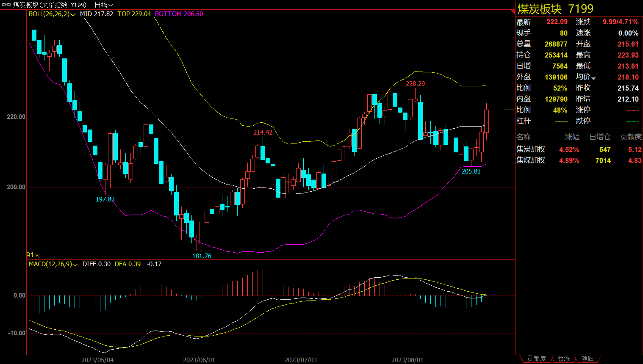Click the 外盘 value 139106
Image resolution: width=643 pixels, height=364 pixels.
tap(556, 77)
